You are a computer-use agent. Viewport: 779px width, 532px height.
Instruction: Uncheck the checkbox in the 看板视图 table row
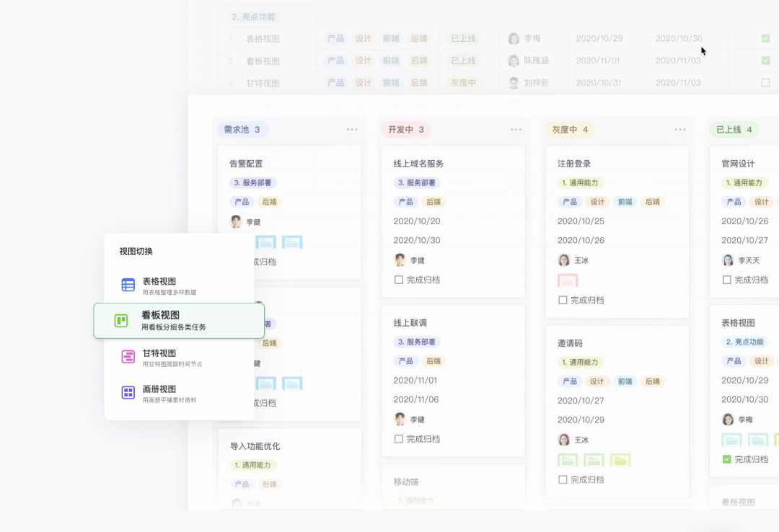765,60
